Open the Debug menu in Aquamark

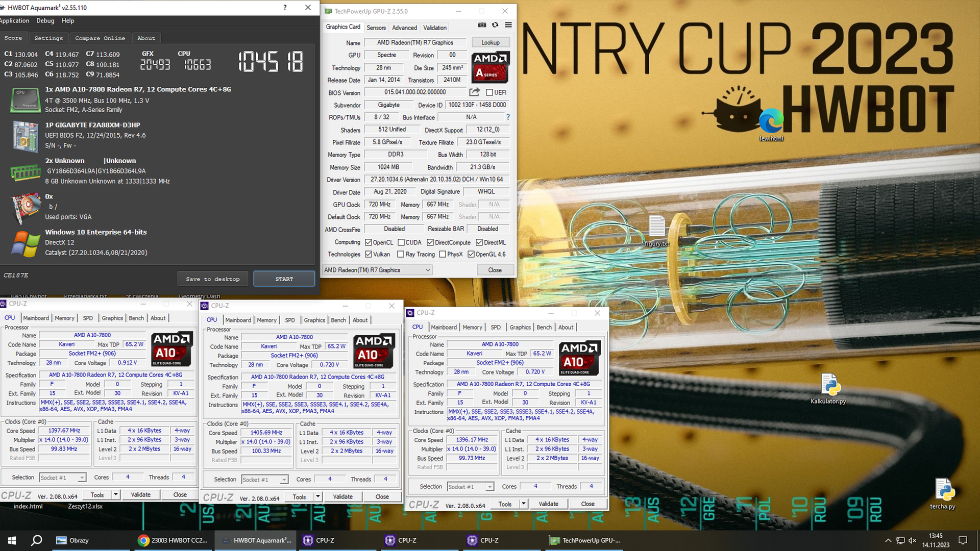click(x=45, y=20)
